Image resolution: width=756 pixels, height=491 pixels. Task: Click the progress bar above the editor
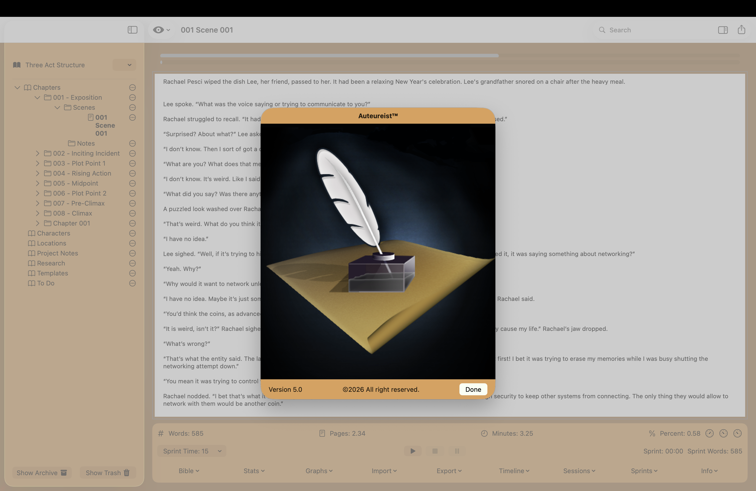(x=330, y=56)
